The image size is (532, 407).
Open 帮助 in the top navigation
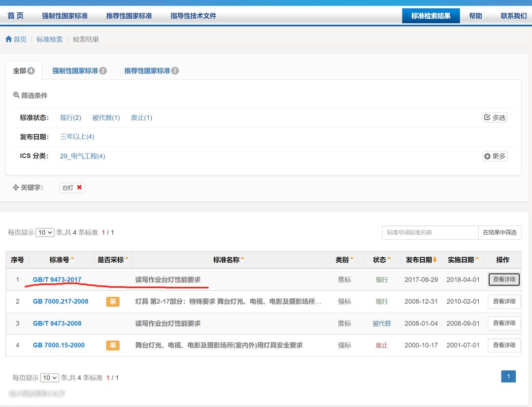click(475, 16)
